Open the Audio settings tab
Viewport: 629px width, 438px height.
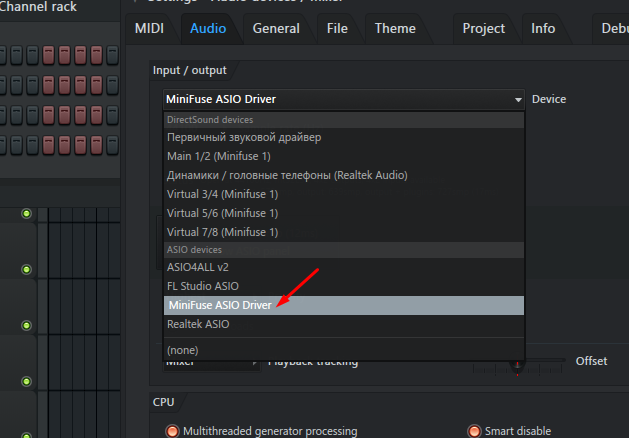click(208, 28)
